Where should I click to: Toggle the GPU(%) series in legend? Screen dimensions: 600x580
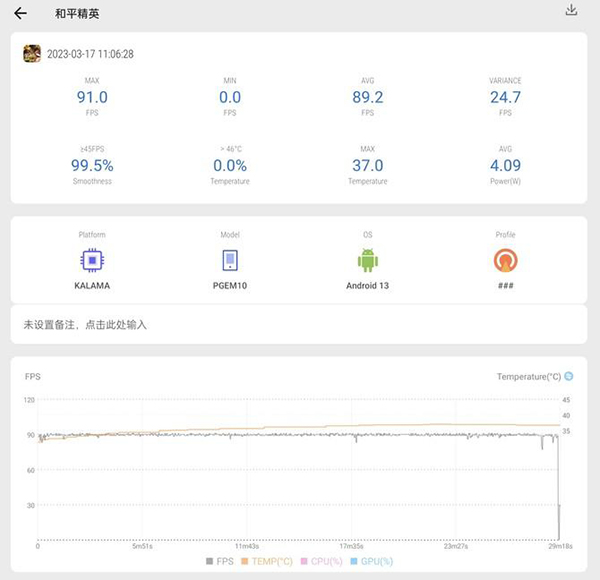370,562
